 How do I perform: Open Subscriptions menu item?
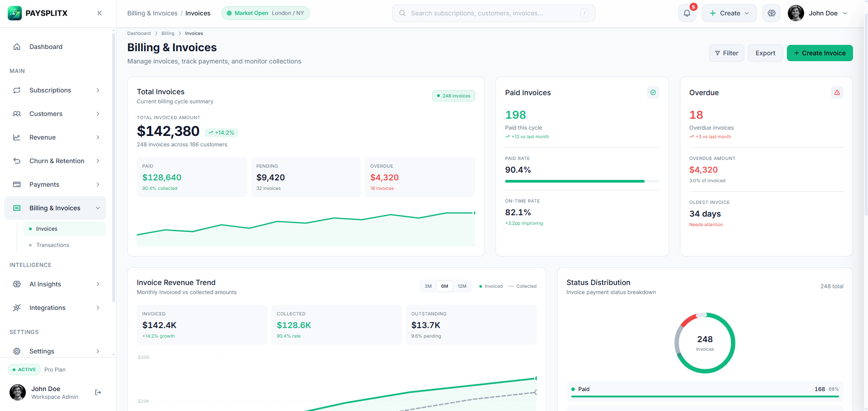[x=55, y=90]
